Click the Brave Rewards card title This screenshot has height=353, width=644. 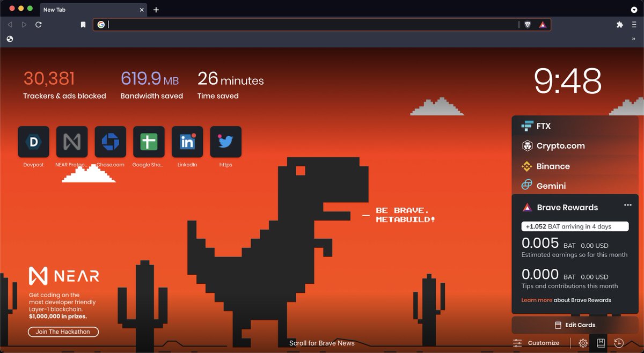[567, 208]
